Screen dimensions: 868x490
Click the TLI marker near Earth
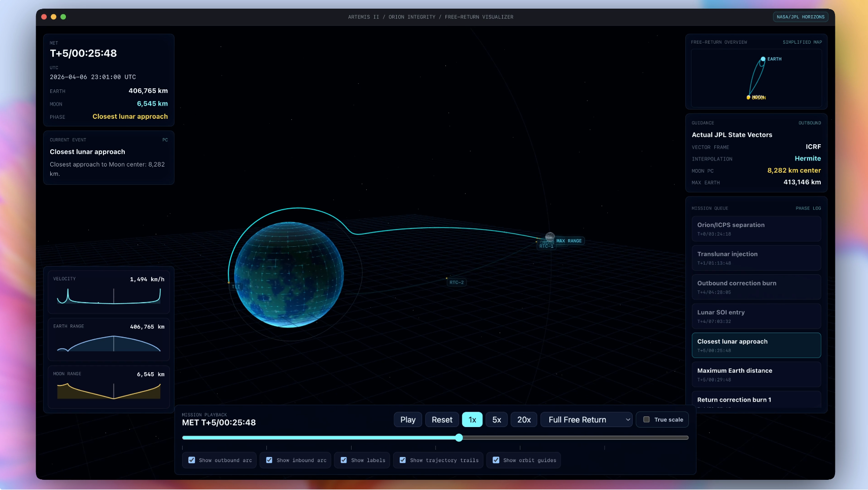236,286
